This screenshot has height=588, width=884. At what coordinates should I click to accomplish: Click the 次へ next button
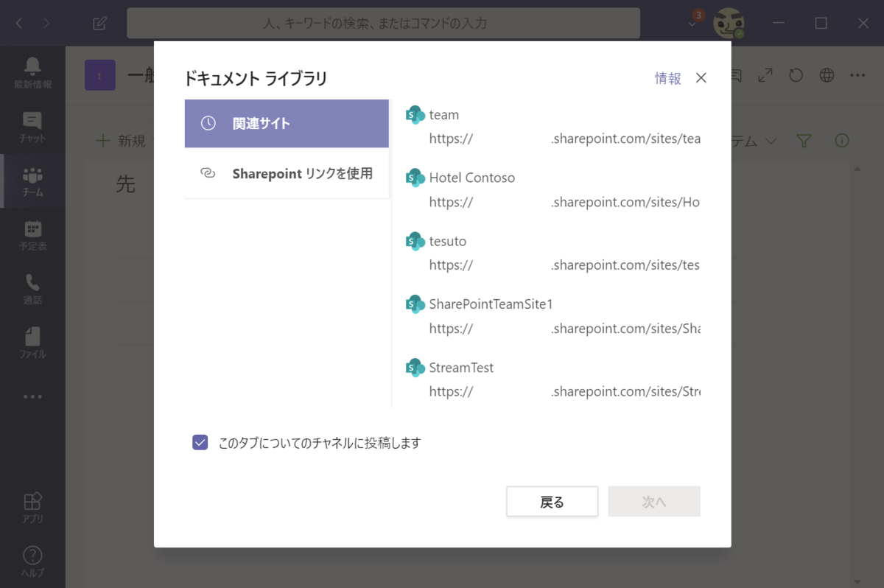pos(654,502)
